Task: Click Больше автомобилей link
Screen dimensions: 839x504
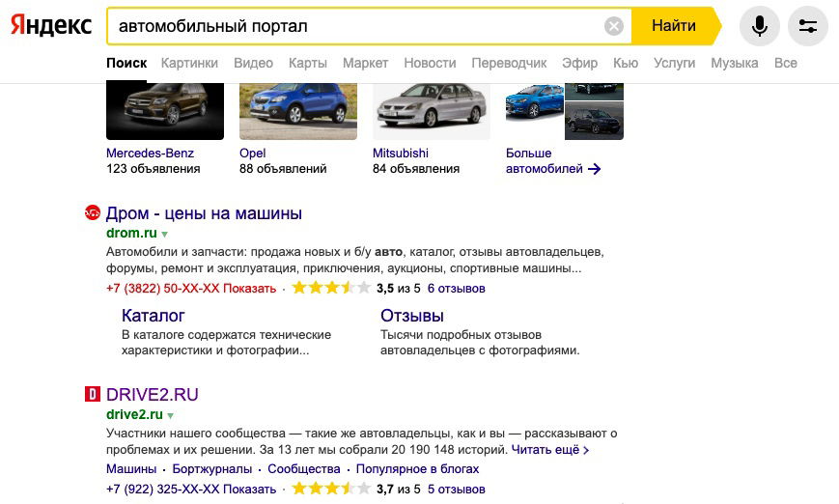Action: (x=545, y=161)
